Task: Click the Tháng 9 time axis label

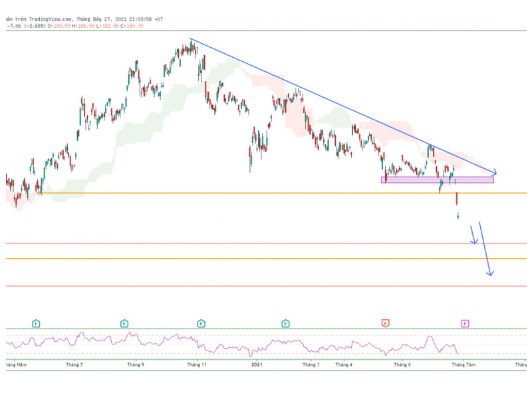Action: click(136, 364)
